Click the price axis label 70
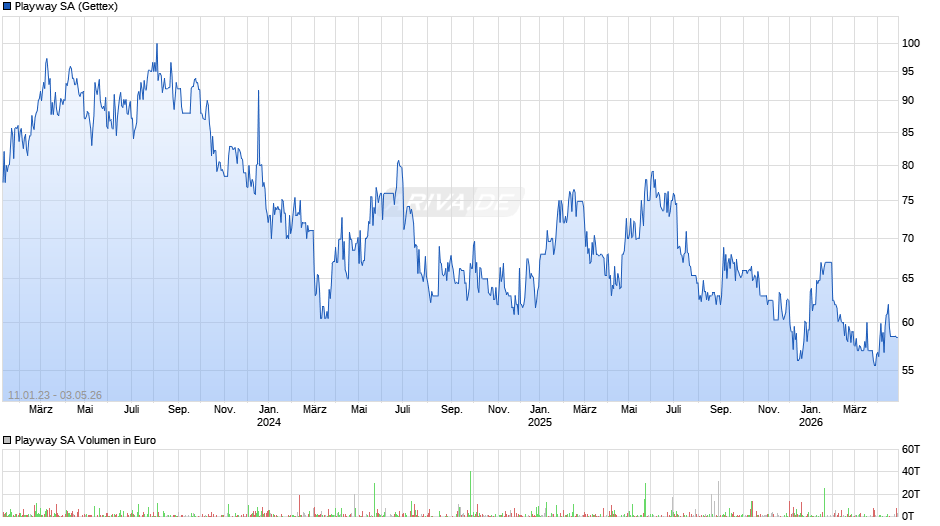 (908, 239)
